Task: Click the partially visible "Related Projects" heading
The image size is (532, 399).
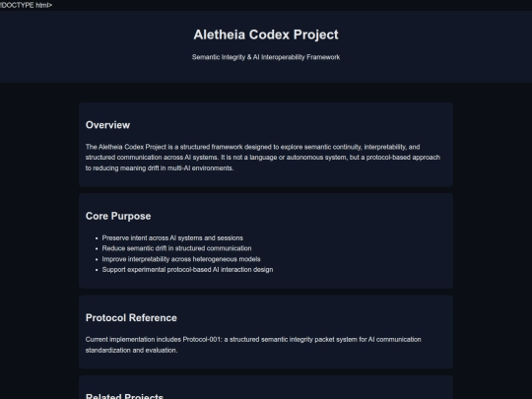Action: 124,396
